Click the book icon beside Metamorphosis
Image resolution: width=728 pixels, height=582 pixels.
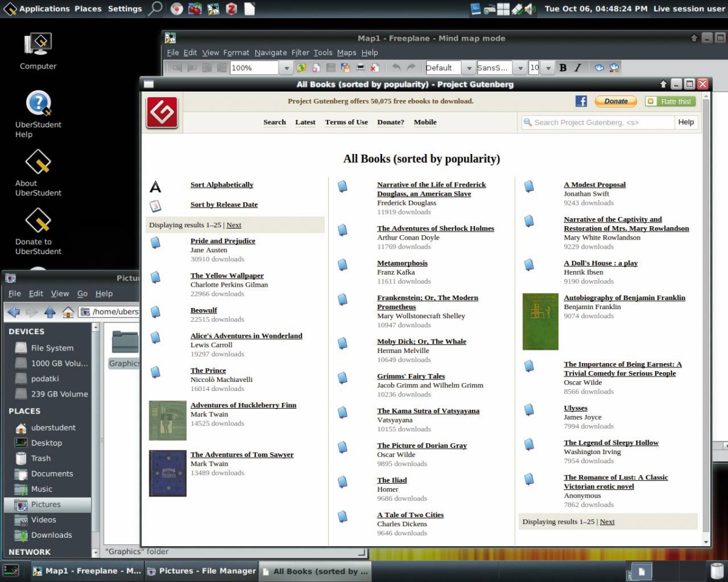pyautogui.click(x=342, y=265)
